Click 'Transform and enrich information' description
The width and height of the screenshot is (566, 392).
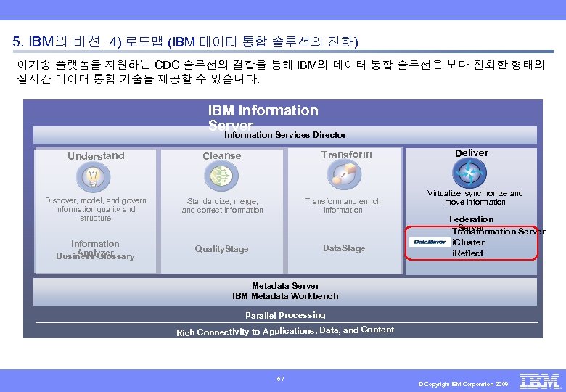click(343, 205)
